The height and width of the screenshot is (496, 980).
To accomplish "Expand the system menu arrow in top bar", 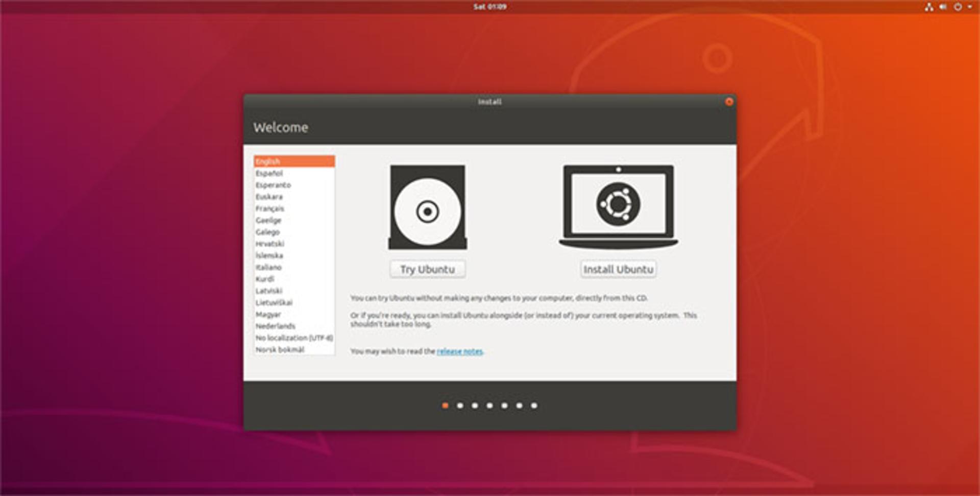I will point(970,7).
